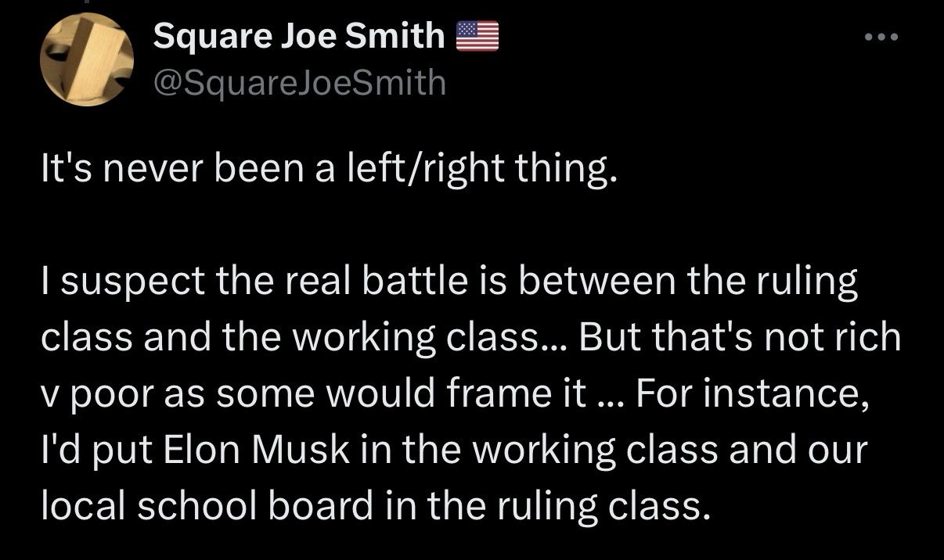Click the @SquareJoeSmith handle

(299, 82)
